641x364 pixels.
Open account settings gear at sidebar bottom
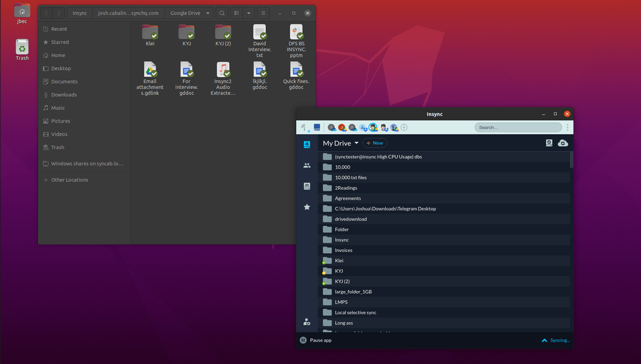[307, 322]
